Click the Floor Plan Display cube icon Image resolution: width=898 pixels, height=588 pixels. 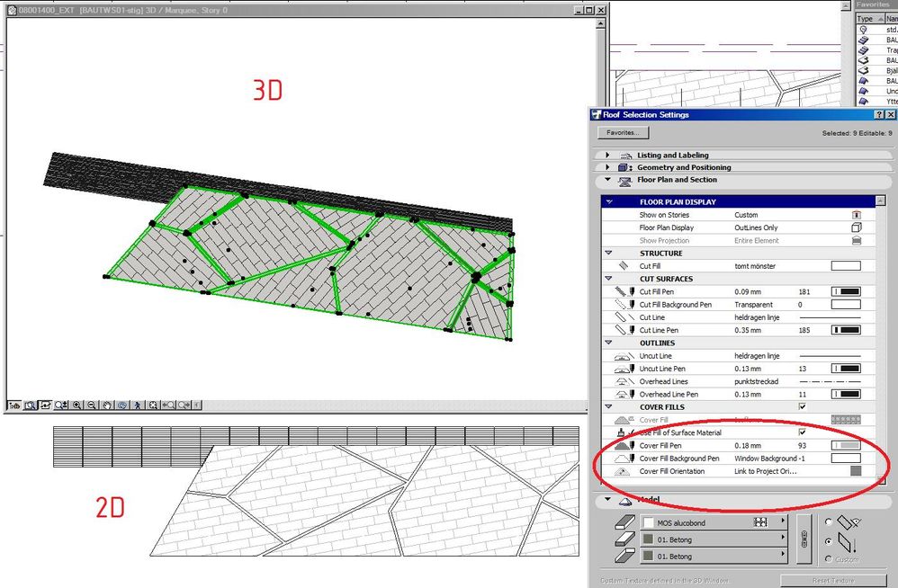pos(857,227)
